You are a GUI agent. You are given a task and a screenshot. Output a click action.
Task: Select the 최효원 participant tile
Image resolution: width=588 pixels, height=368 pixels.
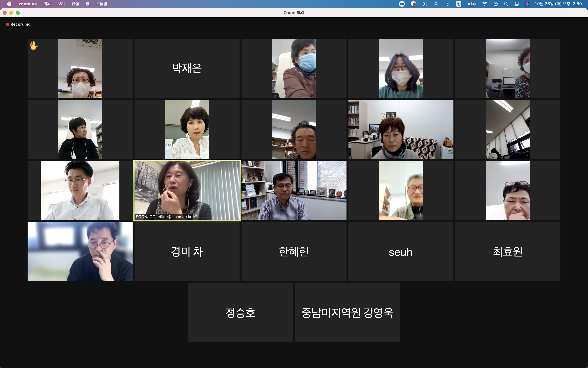click(x=508, y=252)
